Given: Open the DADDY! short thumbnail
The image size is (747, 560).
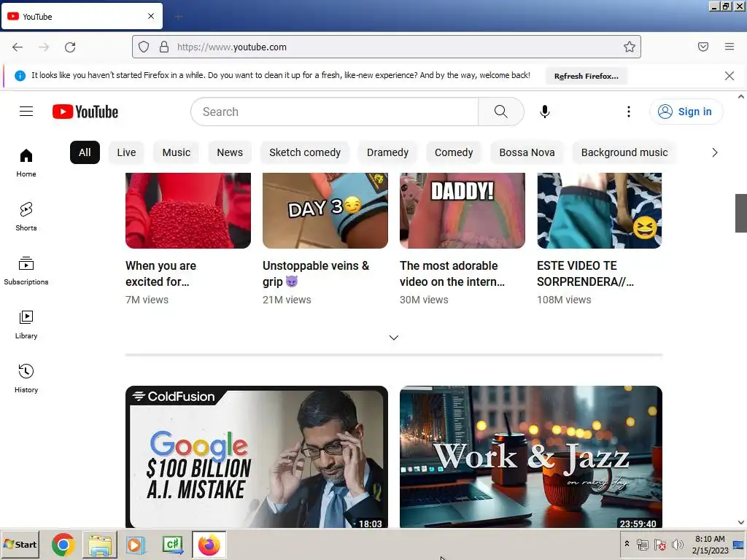Looking at the screenshot, I should (x=462, y=211).
